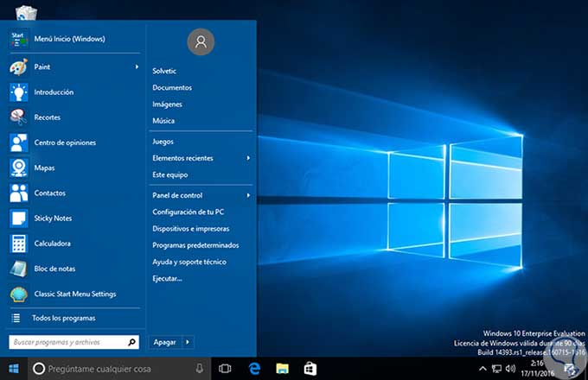Click the Introducción lightbulb icon

pos(19,92)
